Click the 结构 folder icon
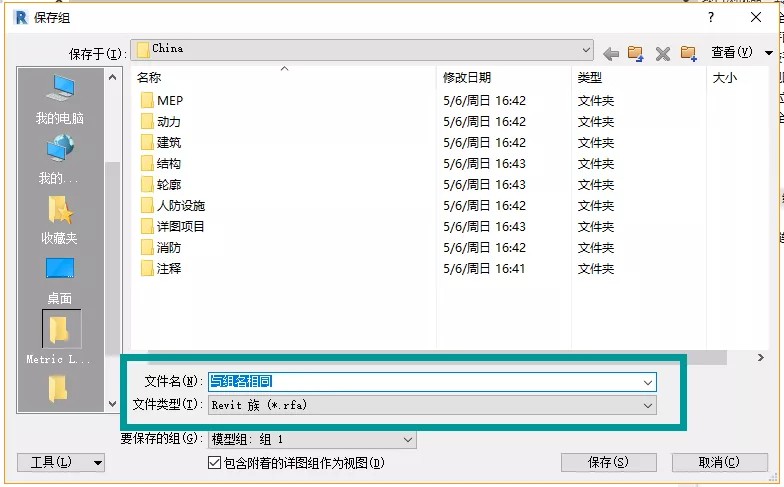784x487 pixels. click(x=147, y=164)
